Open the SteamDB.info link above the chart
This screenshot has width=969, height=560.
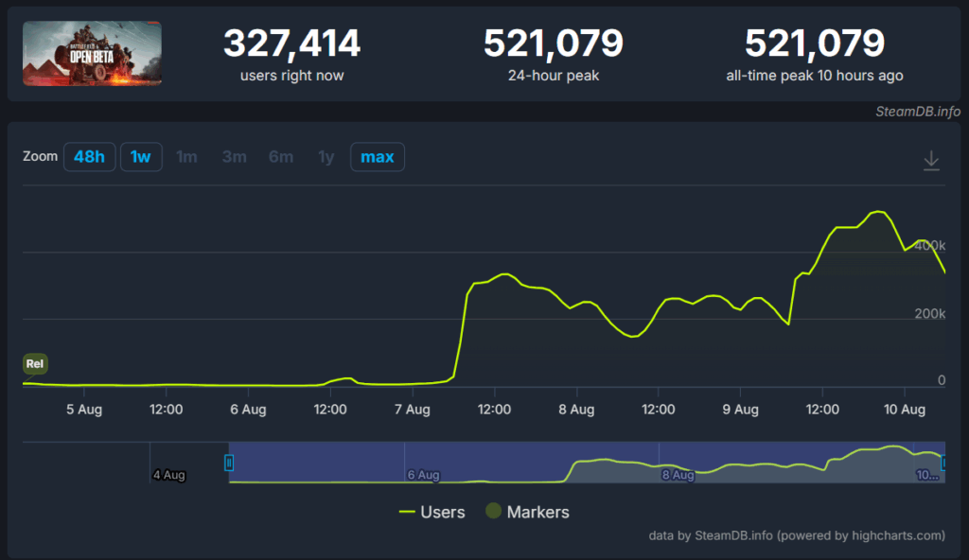[916, 110]
